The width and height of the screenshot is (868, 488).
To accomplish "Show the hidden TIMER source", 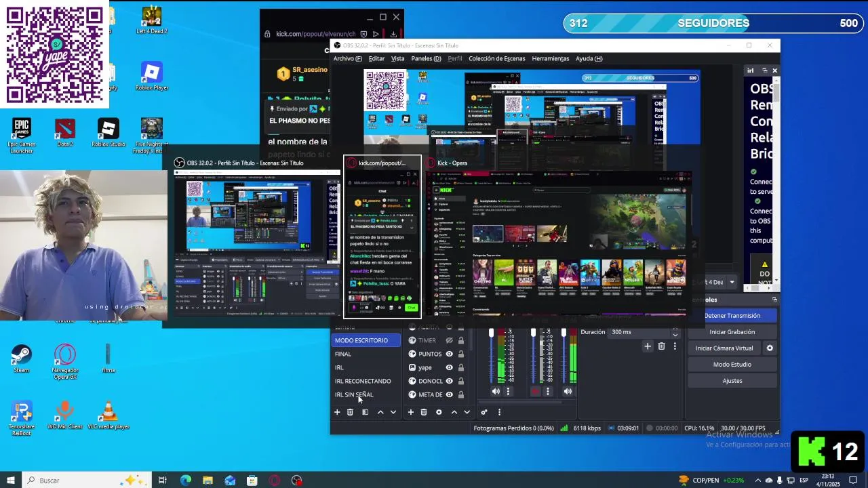I will click(x=449, y=340).
